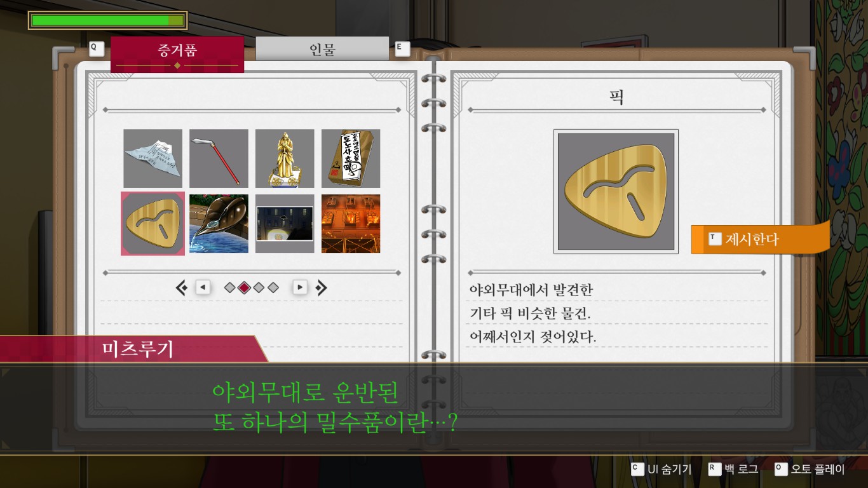This screenshot has width=868, height=488.
Task: Open the 증거품 evidence tab
Action: tap(177, 54)
